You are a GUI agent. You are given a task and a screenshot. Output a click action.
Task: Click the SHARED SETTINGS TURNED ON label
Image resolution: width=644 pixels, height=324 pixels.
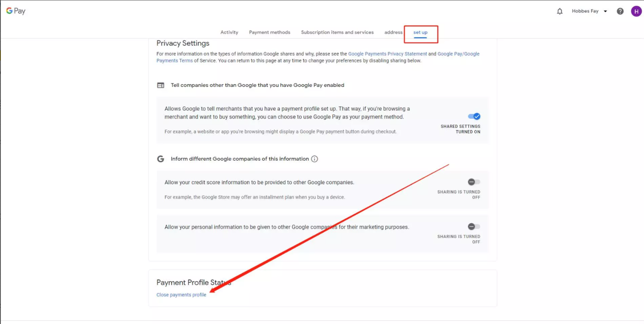pos(460,129)
